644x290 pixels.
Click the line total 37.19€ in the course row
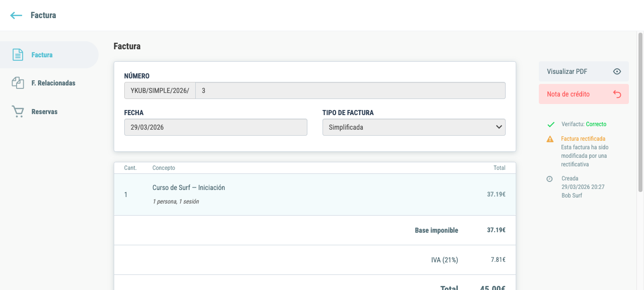[496, 194]
